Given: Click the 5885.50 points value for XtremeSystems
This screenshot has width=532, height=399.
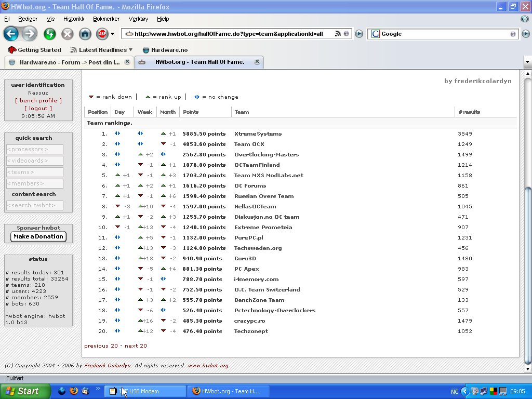Looking at the screenshot, I should [204, 134].
